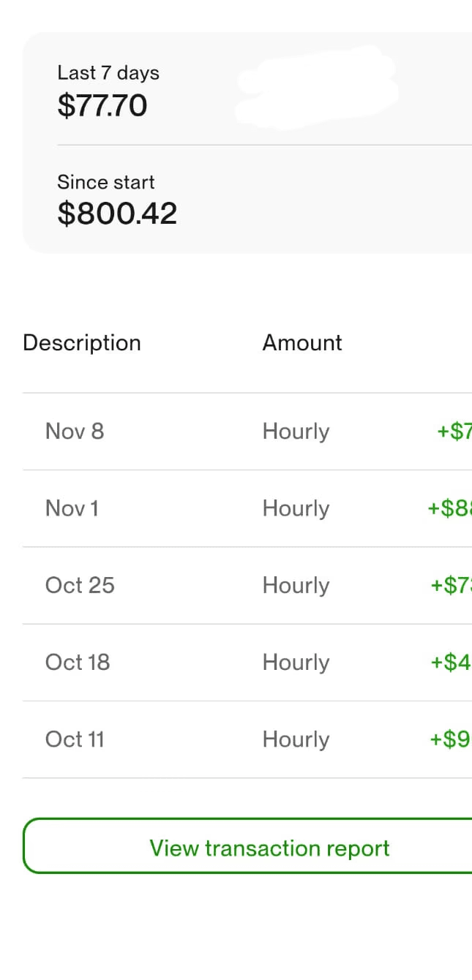
Task: Select the Nov 1 transaction row
Action: (x=220, y=508)
